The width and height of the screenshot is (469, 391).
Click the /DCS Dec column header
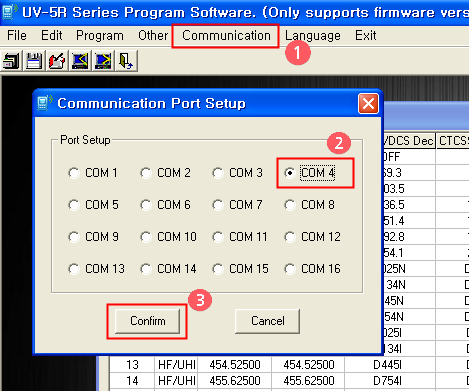[x=409, y=141]
